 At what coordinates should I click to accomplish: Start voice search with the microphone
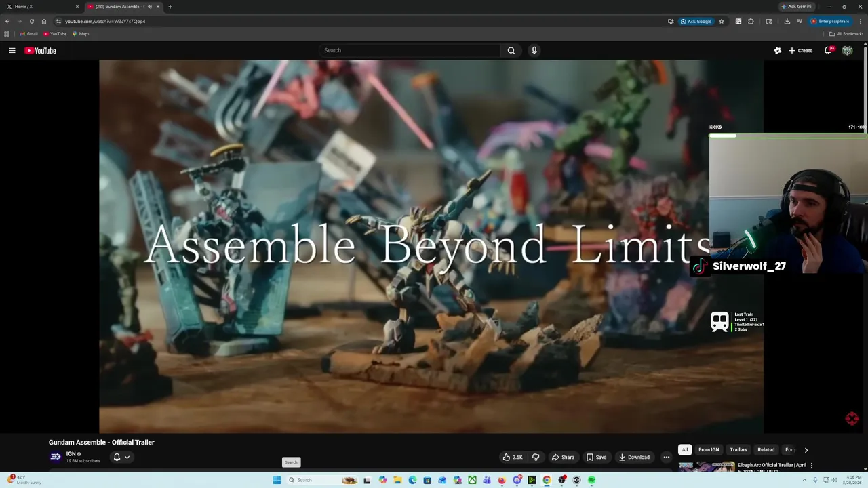click(534, 50)
